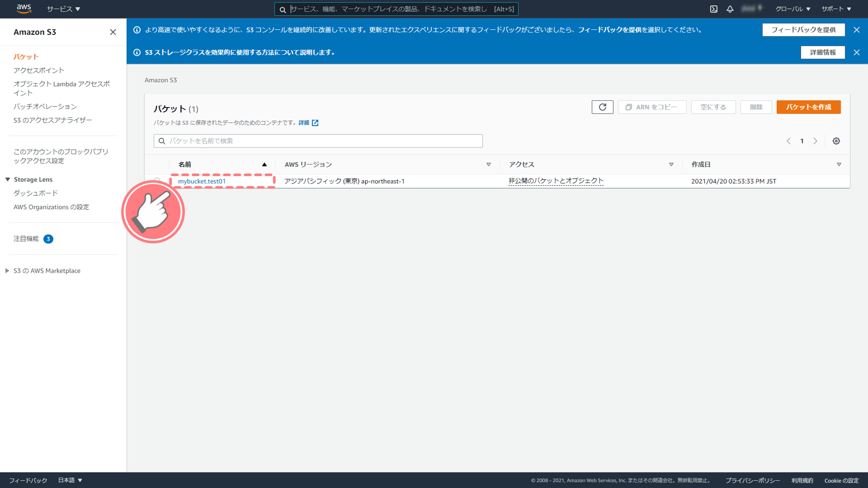The image size is (868, 488).
Task: Click the search magnifier in the top bar
Action: coord(283,9)
